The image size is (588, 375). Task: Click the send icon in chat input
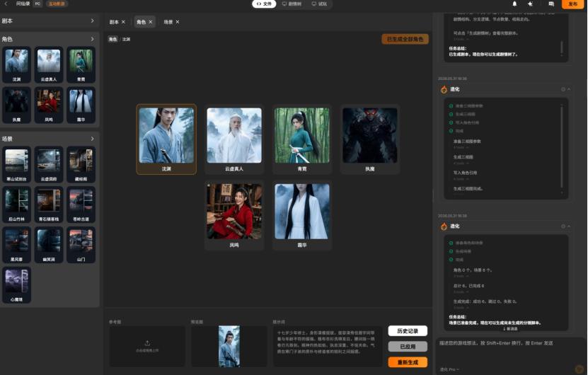click(x=579, y=369)
